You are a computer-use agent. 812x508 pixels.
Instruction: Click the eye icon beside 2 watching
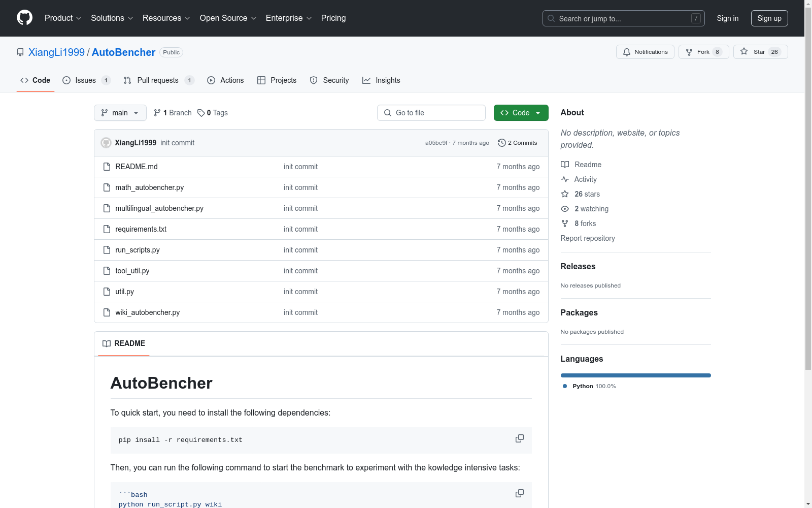(565, 209)
